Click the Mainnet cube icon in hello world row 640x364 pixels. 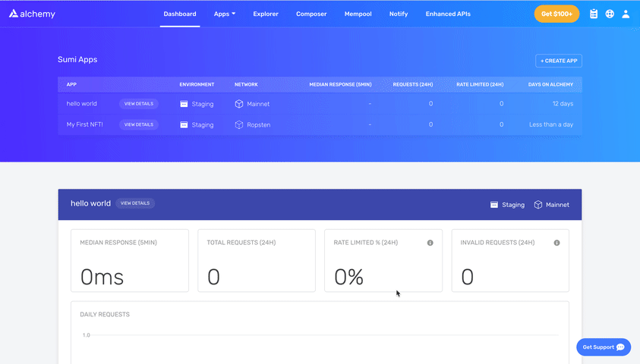click(238, 104)
